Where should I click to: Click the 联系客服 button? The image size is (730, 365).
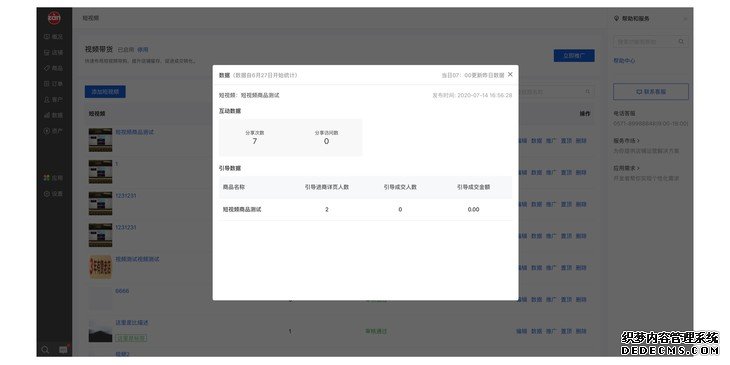[x=651, y=92]
